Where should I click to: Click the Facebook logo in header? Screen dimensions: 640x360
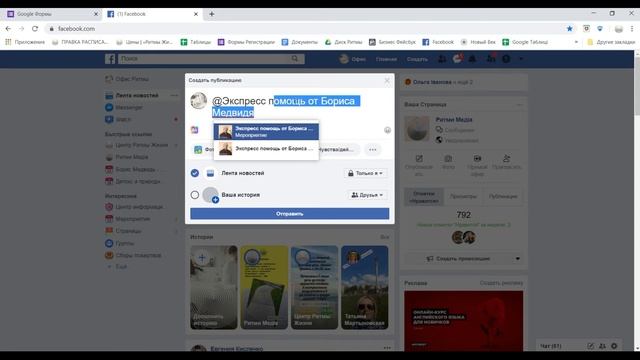click(x=110, y=59)
